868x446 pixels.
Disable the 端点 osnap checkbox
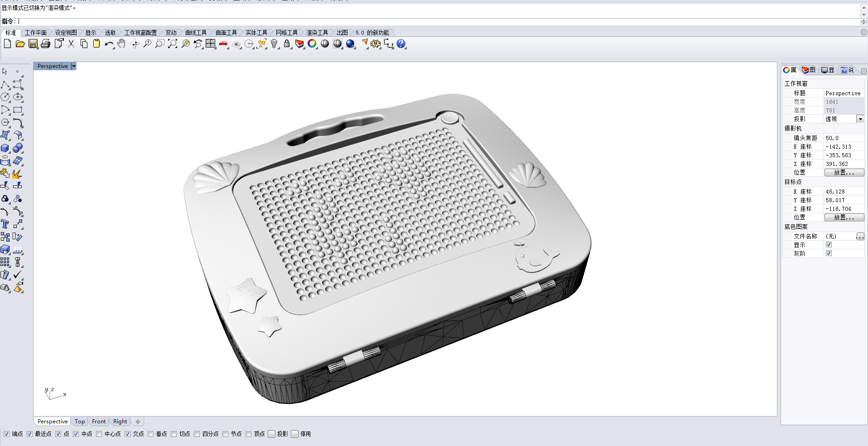(6, 434)
